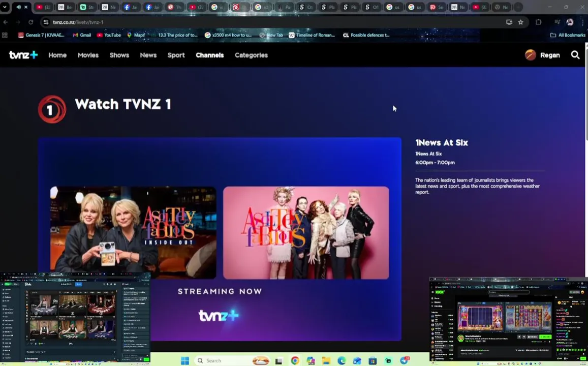The height and width of the screenshot is (366, 588).
Task: Open the media control icon in Chrome toolbar
Action: coord(557,22)
